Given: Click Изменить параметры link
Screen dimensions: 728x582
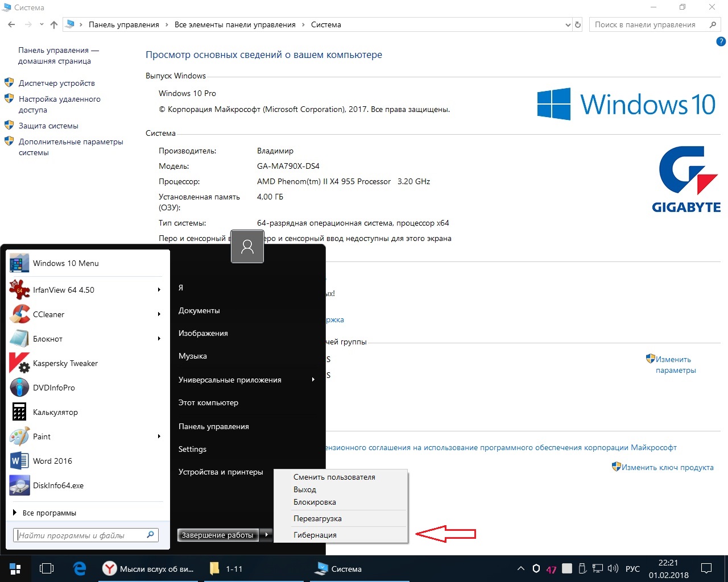Looking at the screenshot, I should pyautogui.click(x=675, y=364).
